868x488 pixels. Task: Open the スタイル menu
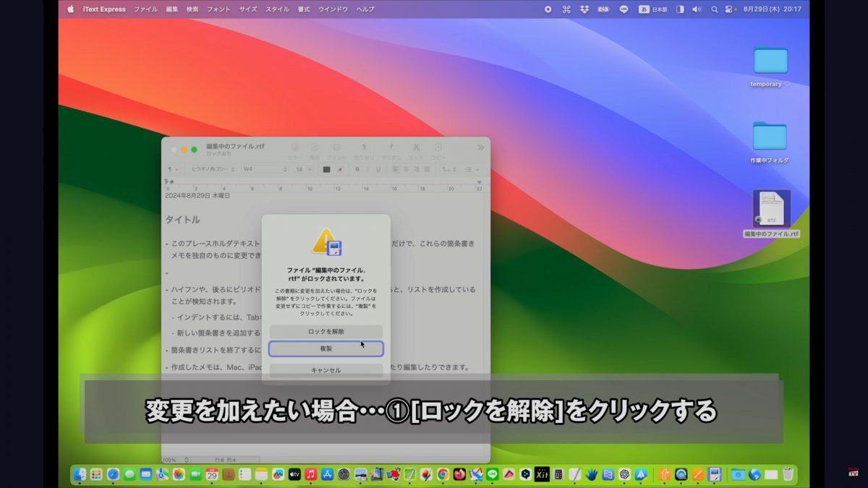pyautogui.click(x=277, y=9)
